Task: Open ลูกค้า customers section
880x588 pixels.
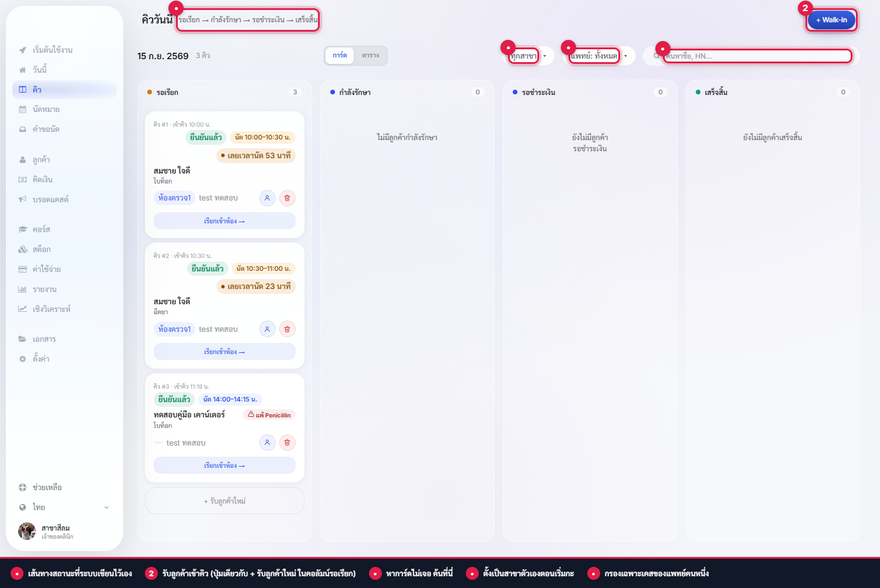Action: click(x=65, y=160)
